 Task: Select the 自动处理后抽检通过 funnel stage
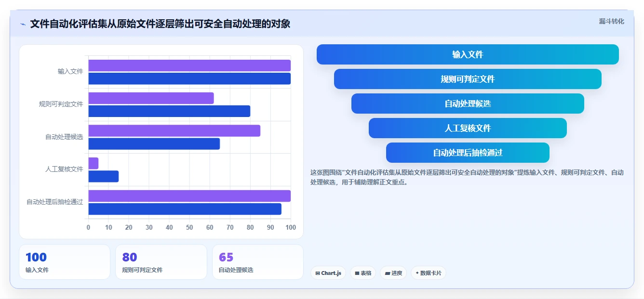[x=468, y=153]
